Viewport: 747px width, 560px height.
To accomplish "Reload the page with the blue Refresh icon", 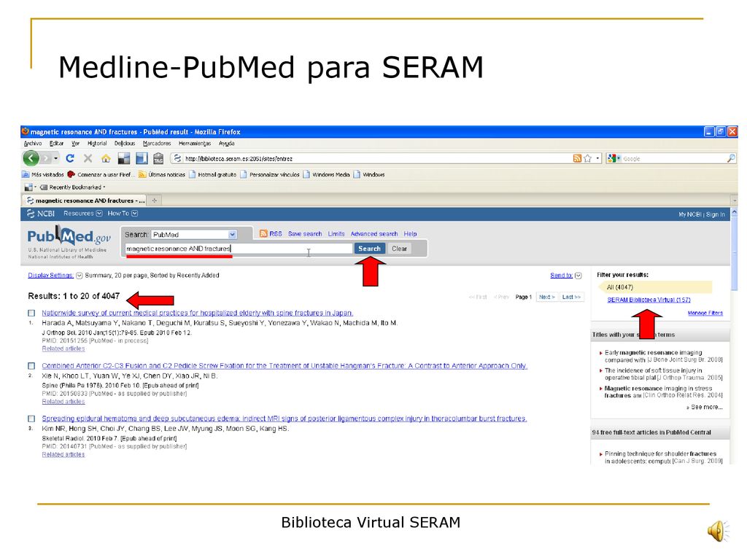I will (70, 158).
